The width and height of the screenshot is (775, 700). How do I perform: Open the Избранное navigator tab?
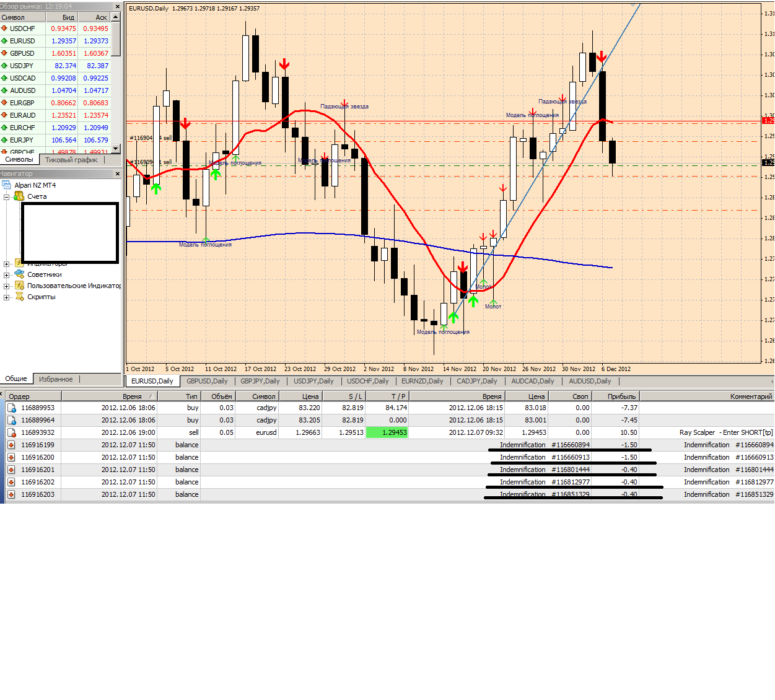click(56, 379)
